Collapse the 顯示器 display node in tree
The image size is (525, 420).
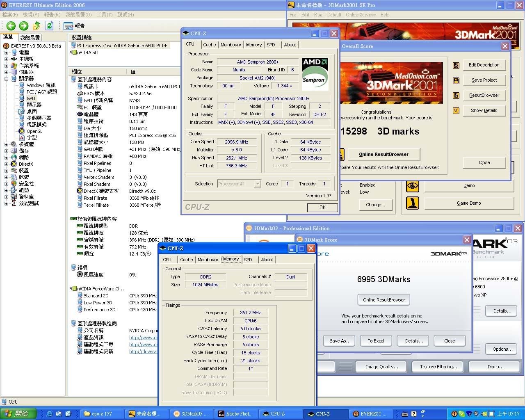[x=6, y=79]
